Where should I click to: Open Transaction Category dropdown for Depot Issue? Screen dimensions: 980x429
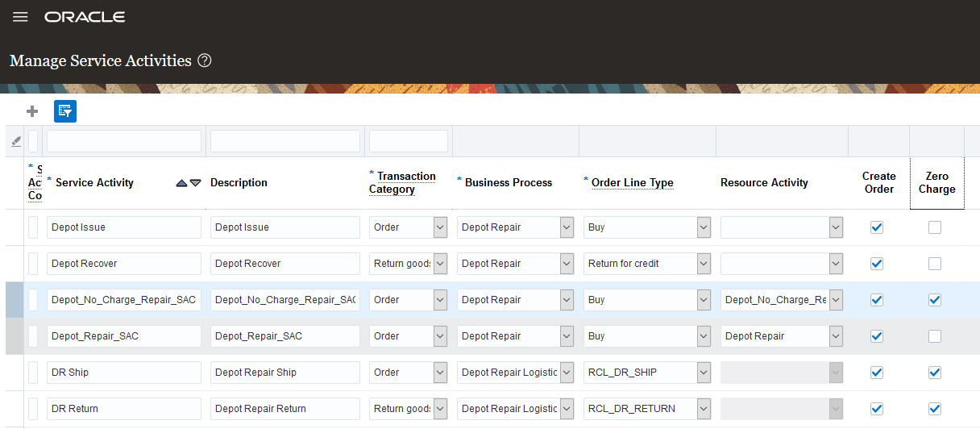pos(440,227)
